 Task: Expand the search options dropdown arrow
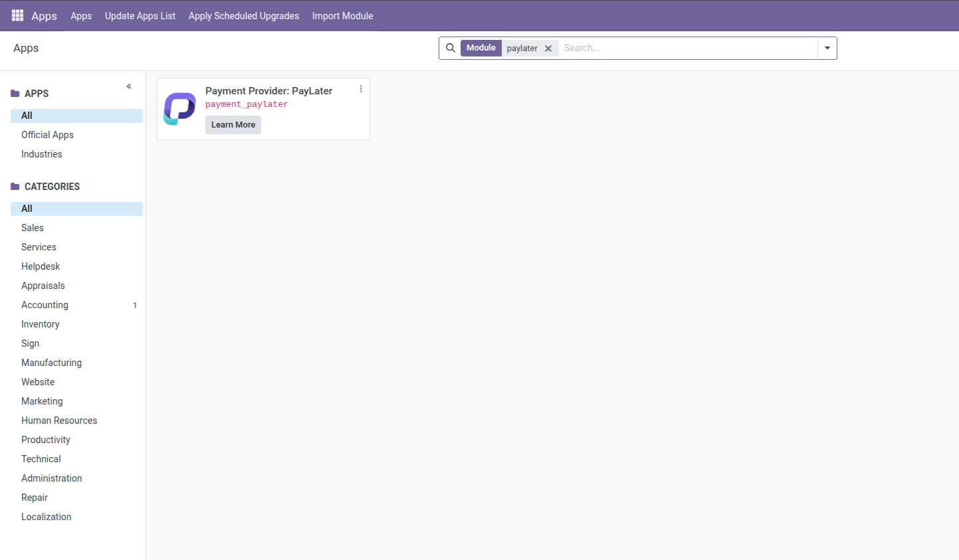(x=827, y=48)
